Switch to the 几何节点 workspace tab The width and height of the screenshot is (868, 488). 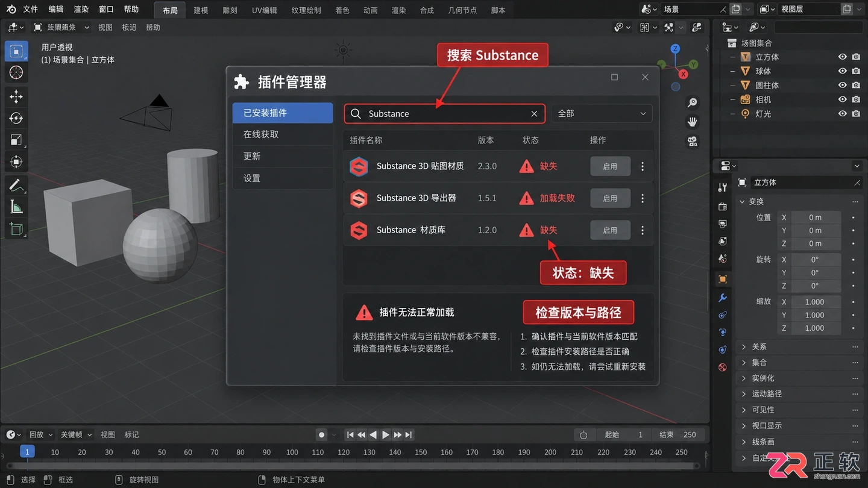(462, 10)
